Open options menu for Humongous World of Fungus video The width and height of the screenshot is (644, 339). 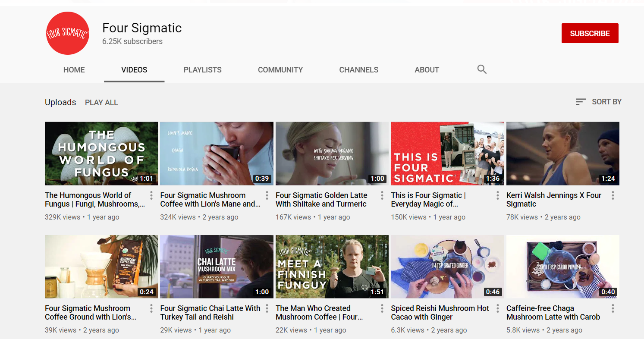click(x=151, y=196)
